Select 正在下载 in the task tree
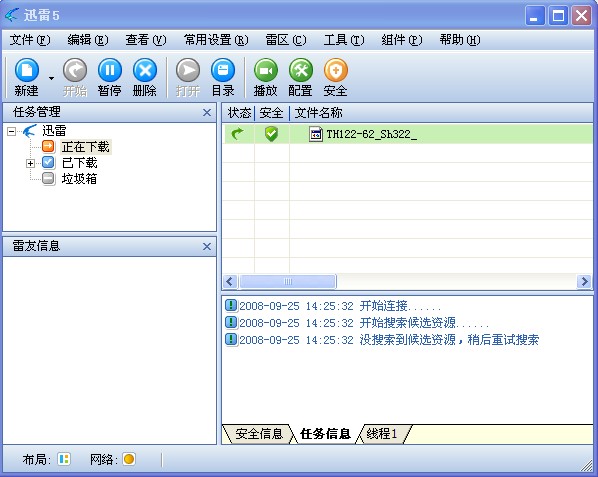Image resolution: width=598 pixels, height=477 pixels. point(85,147)
